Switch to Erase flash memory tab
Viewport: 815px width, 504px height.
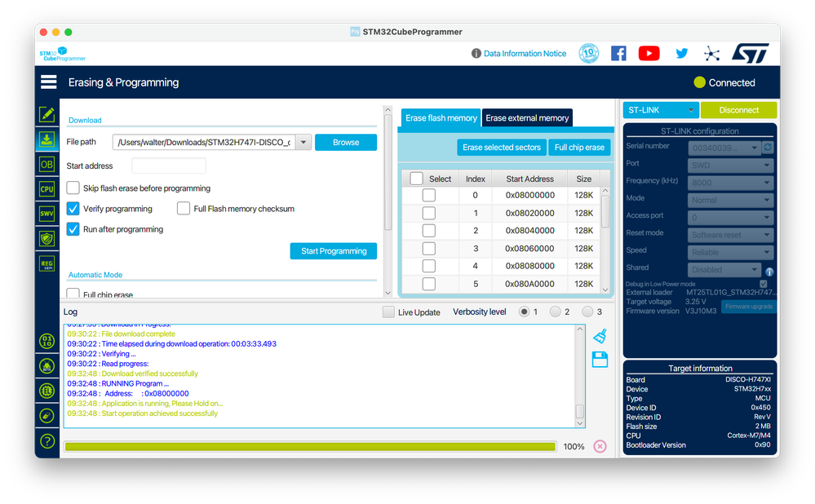tap(441, 118)
